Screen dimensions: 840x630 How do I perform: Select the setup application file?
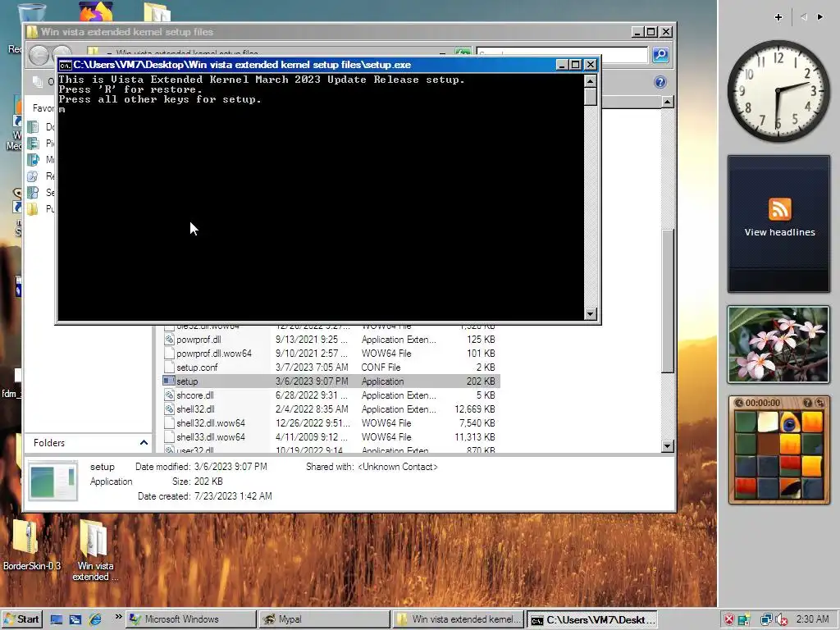click(331, 381)
